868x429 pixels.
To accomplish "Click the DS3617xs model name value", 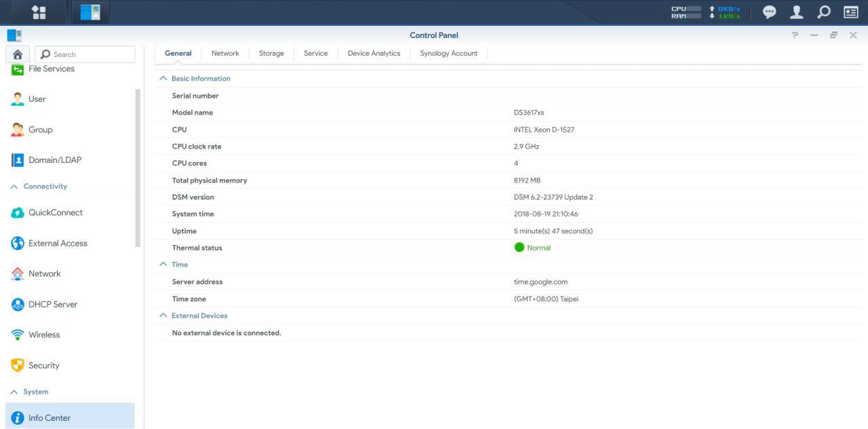I will tap(529, 113).
